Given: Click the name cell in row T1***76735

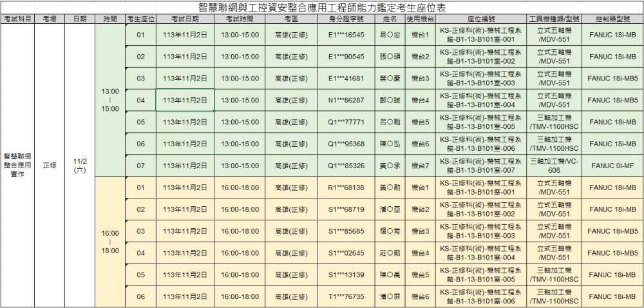Looking at the screenshot, I should click(390, 296).
